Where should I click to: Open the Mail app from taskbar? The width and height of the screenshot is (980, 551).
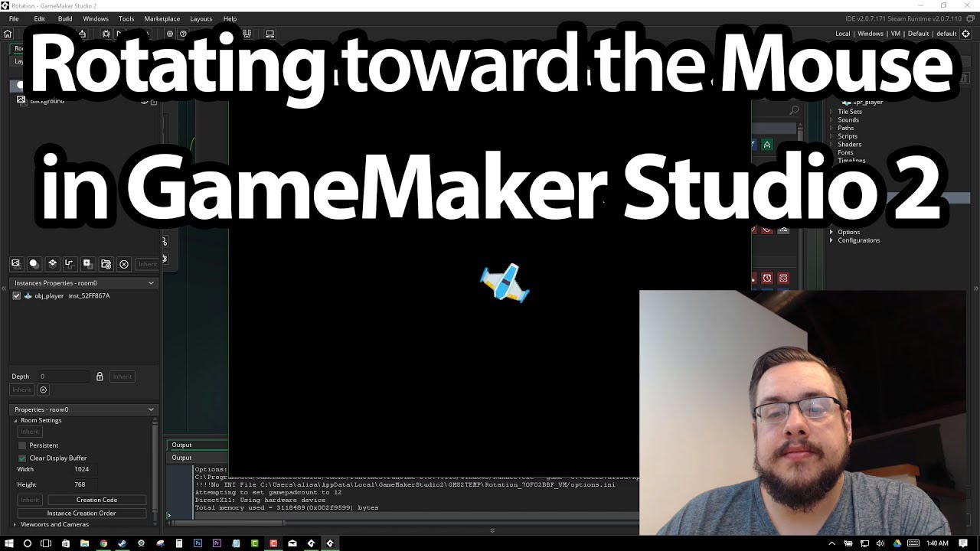(292, 543)
